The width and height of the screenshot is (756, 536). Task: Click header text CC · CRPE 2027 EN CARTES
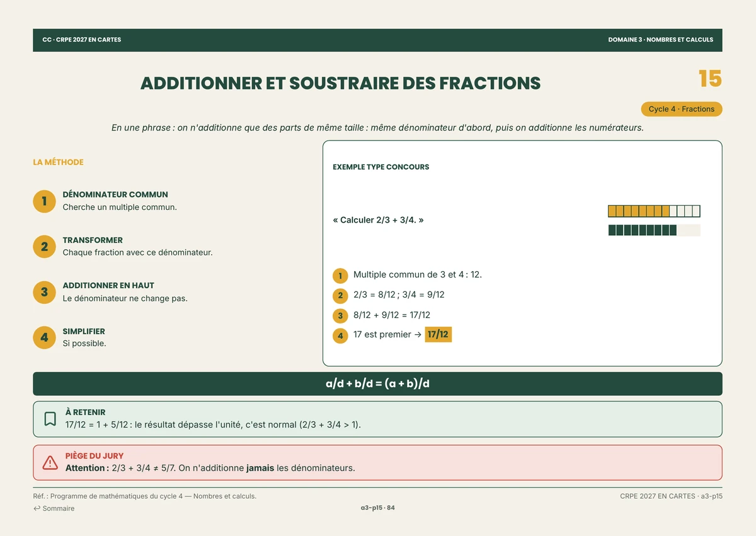pyautogui.click(x=82, y=40)
